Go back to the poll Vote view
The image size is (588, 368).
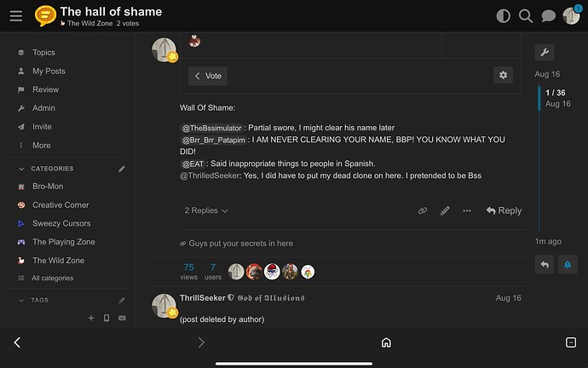tap(208, 76)
